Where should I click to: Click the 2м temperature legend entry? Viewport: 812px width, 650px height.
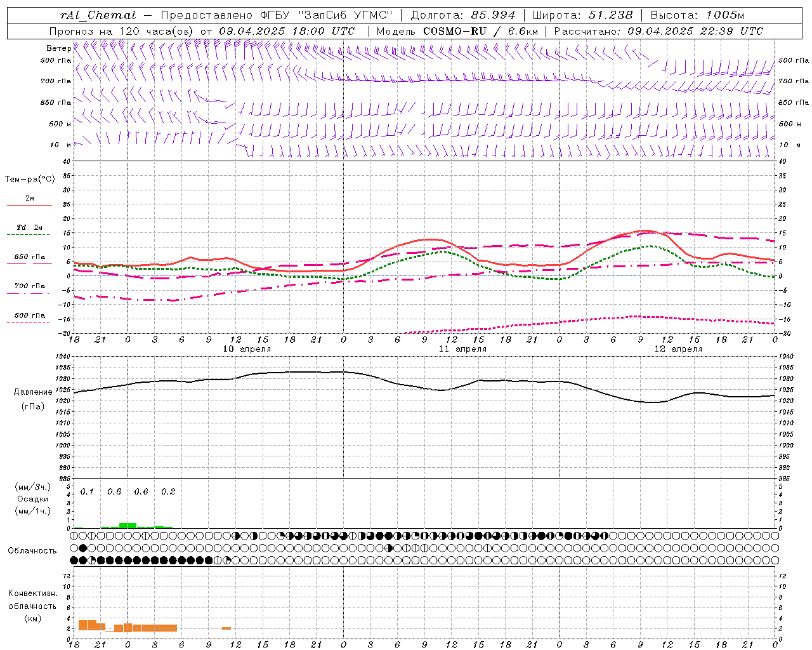coord(30,198)
